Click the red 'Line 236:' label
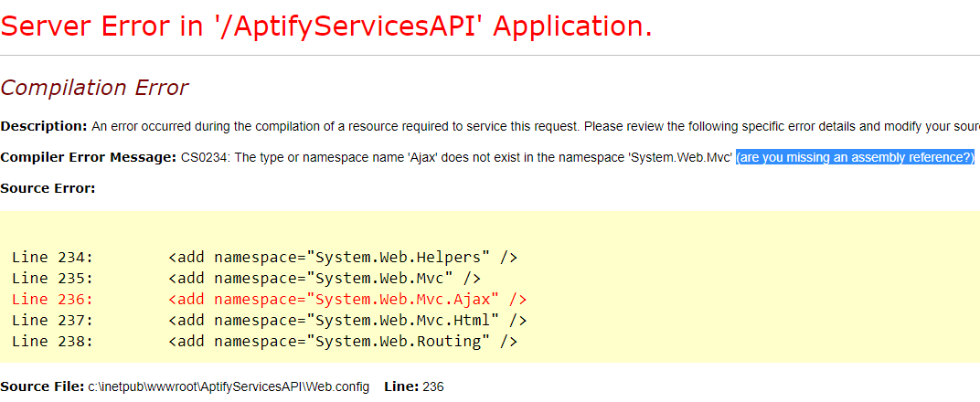The image size is (980, 402). pyautogui.click(x=52, y=300)
